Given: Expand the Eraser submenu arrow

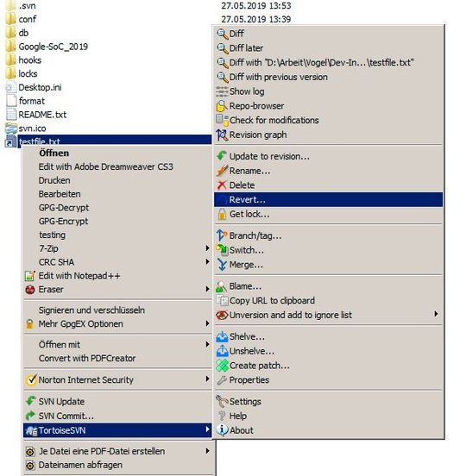Looking at the screenshot, I should [207, 289].
